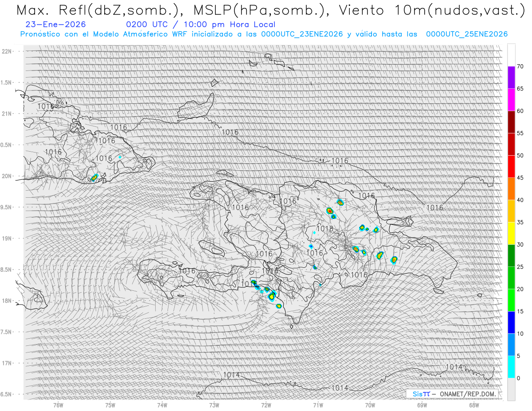Viewport: 532px width, 411px height.
Task: Click the 76W longitude axis label
Action: [58, 405]
